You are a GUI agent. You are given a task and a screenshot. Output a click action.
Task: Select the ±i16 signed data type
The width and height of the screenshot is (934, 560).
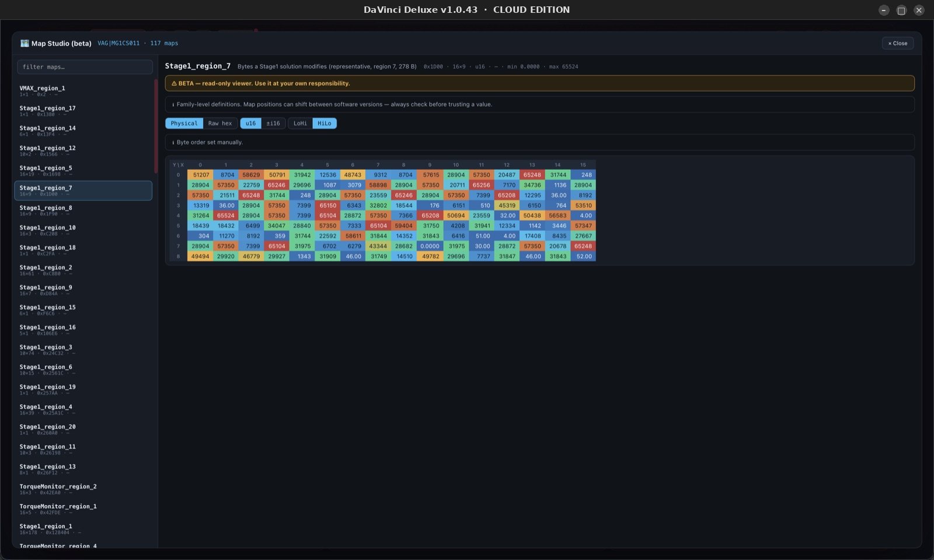point(273,123)
